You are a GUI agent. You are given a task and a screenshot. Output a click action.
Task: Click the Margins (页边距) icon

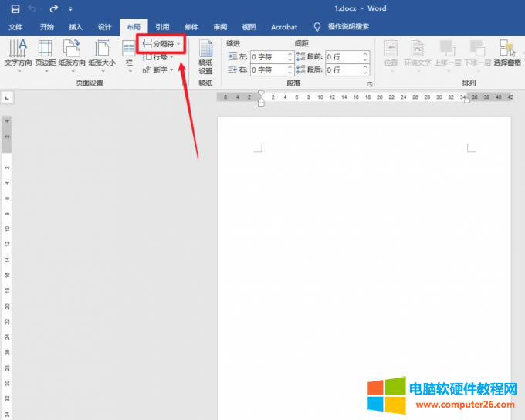click(45, 52)
